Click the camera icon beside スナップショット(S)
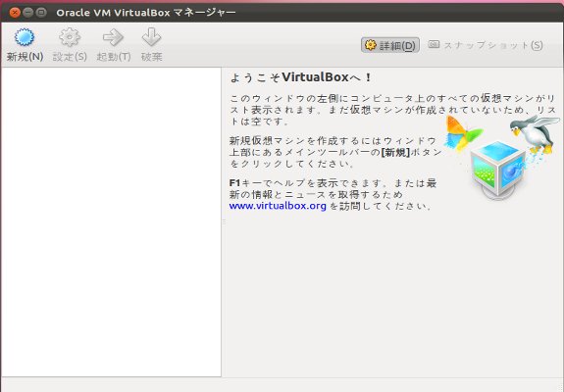This screenshot has width=564, height=392. pyautogui.click(x=434, y=44)
